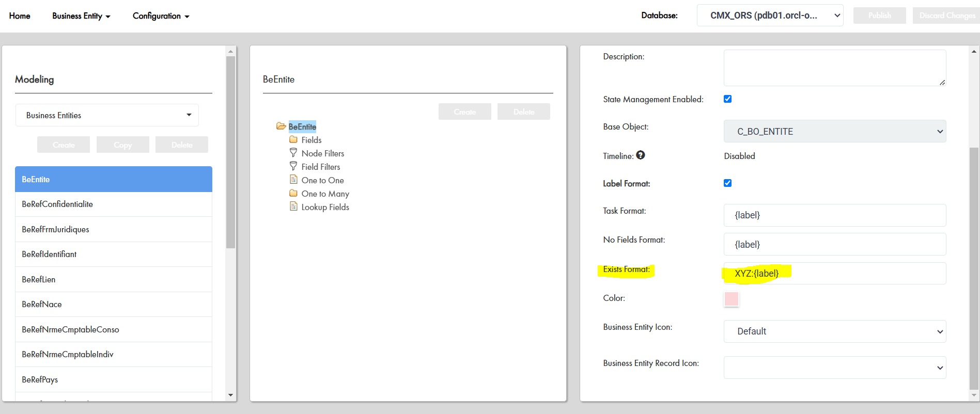Click the One to Many folder icon
Image resolution: width=980 pixels, height=414 pixels.
(293, 193)
